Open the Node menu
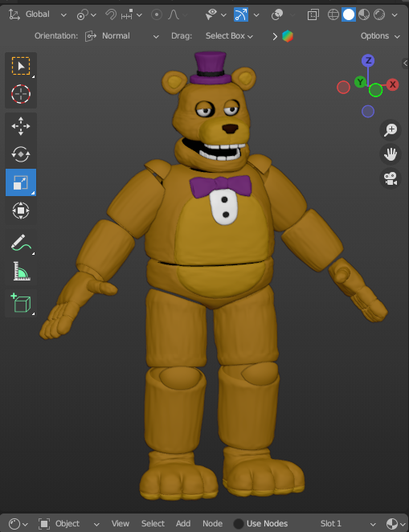The height and width of the screenshot is (532, 409). [x=213, y=524]
